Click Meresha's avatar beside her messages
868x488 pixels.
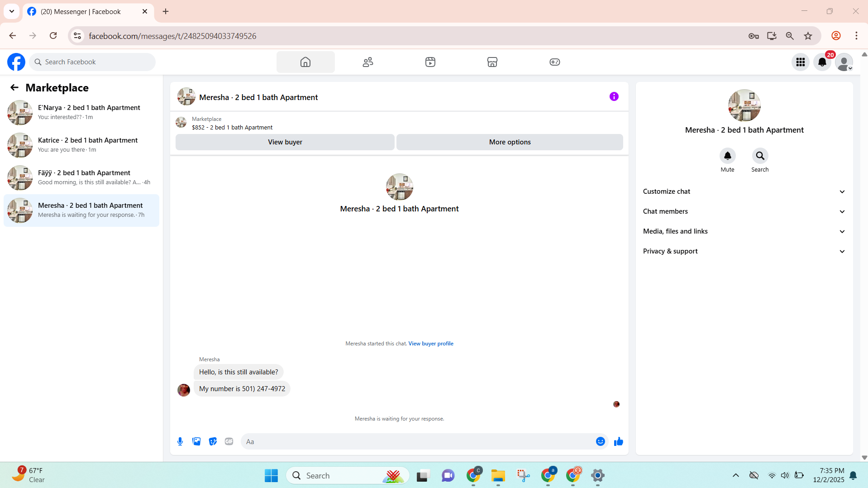click(184, 390)
